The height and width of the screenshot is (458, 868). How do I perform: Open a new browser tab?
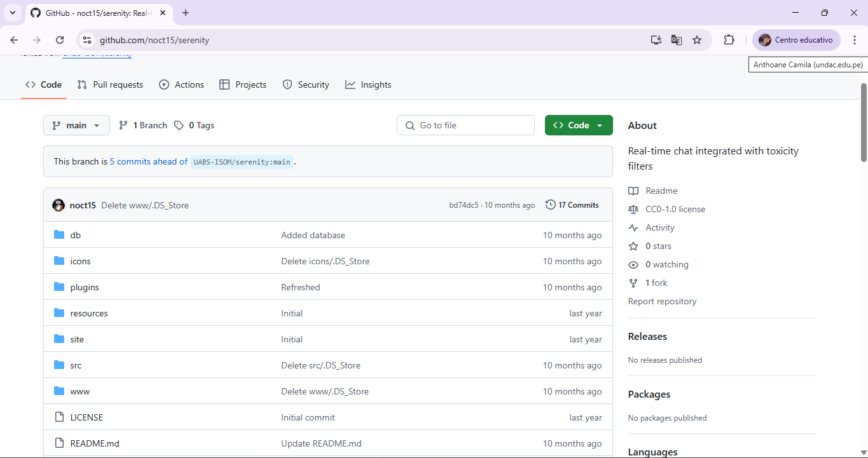pyautogui.click(x=186, y=13)
